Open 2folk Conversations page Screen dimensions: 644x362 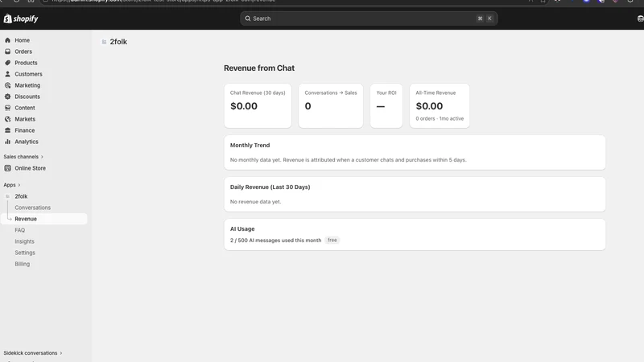[x=32, y=208]
